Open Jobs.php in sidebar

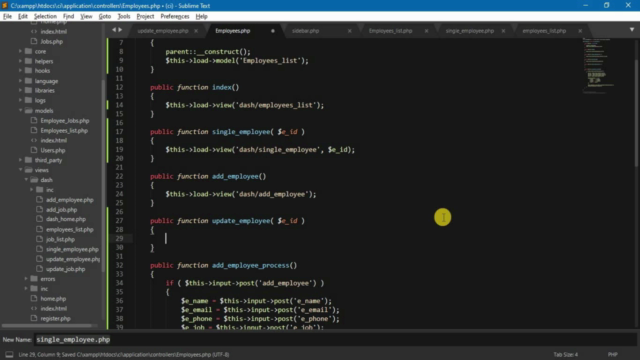point(51,42)
